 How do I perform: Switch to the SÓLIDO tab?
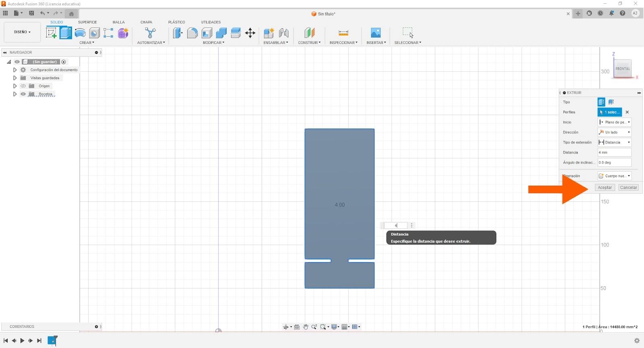tap(56, 22)
